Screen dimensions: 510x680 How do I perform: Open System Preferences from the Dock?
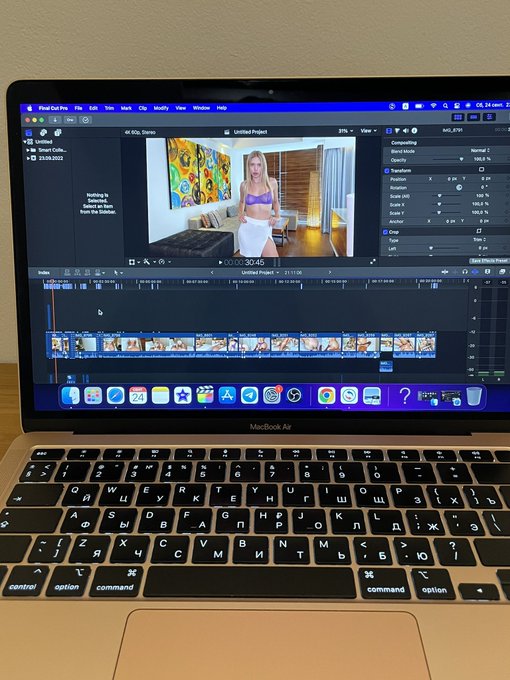point(272,396)
